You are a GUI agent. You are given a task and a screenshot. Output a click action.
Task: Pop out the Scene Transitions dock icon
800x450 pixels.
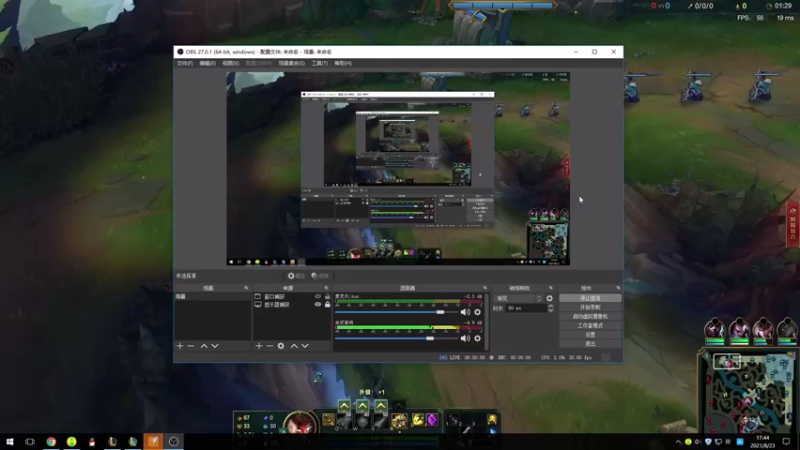click(551, 288)
